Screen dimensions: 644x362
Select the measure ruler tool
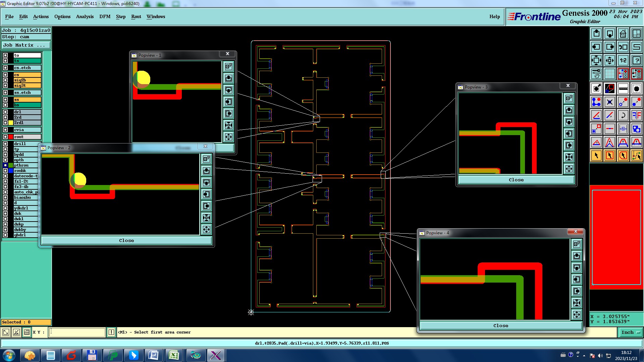(623, 88)
